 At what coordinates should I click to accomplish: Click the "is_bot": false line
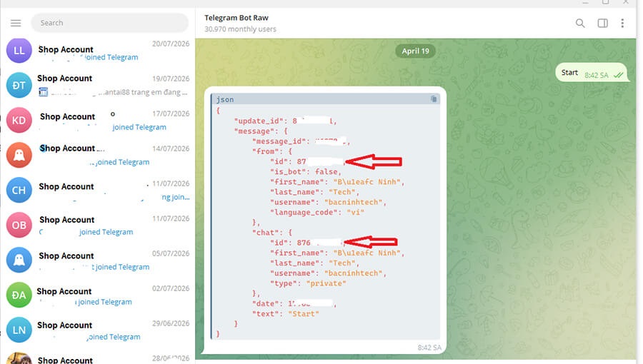point(306,171)
